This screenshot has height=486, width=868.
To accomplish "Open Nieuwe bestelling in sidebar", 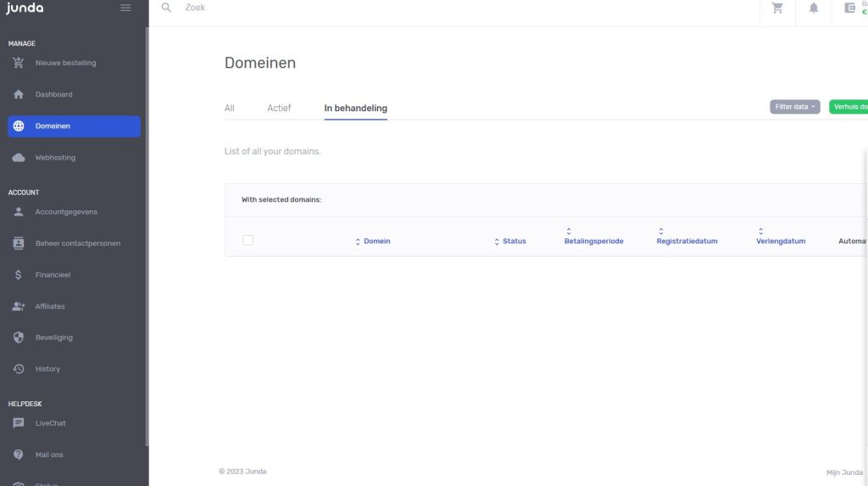I will (65, 63).
